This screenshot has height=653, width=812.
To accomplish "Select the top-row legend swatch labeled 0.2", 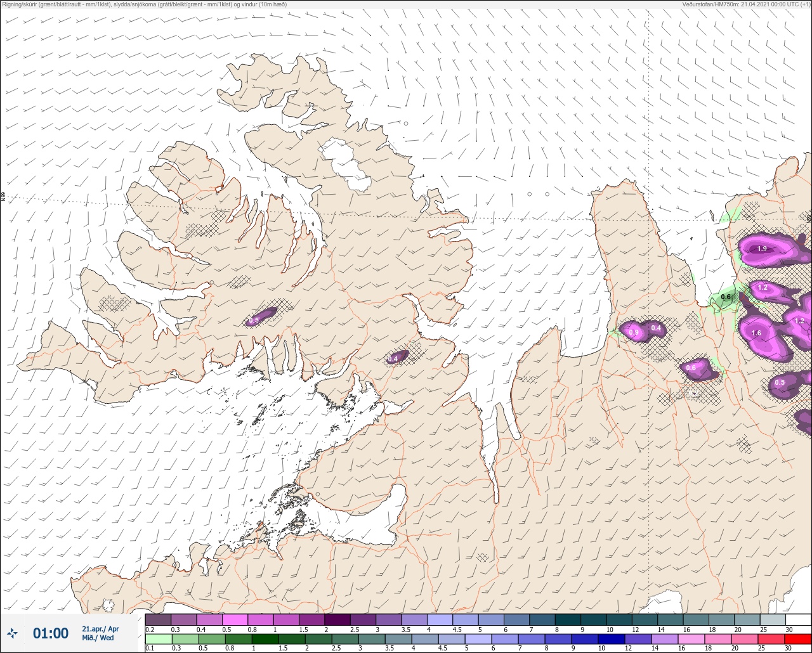I will [x=158, y=619].
